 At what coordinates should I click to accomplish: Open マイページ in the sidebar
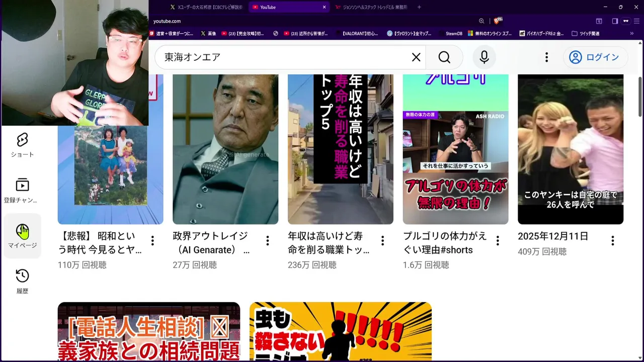(x=22, y=236)
